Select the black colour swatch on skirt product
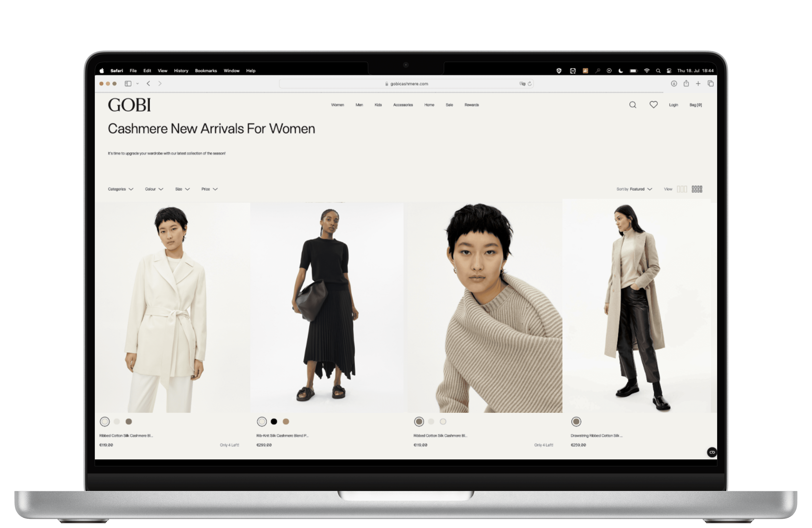The width and height of the screenshot is (812, 528). [x=274, y=422]
